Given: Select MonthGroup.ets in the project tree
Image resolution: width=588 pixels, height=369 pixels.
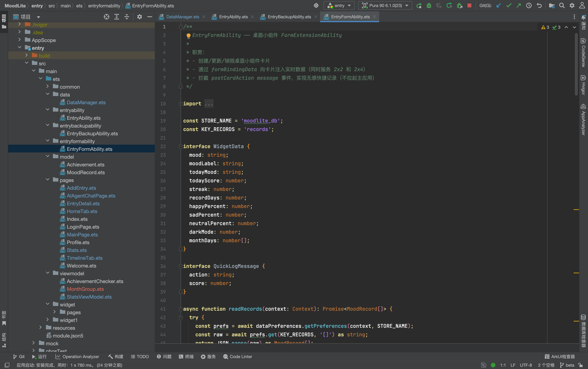Looking at the screenshot, I should 85,289.
